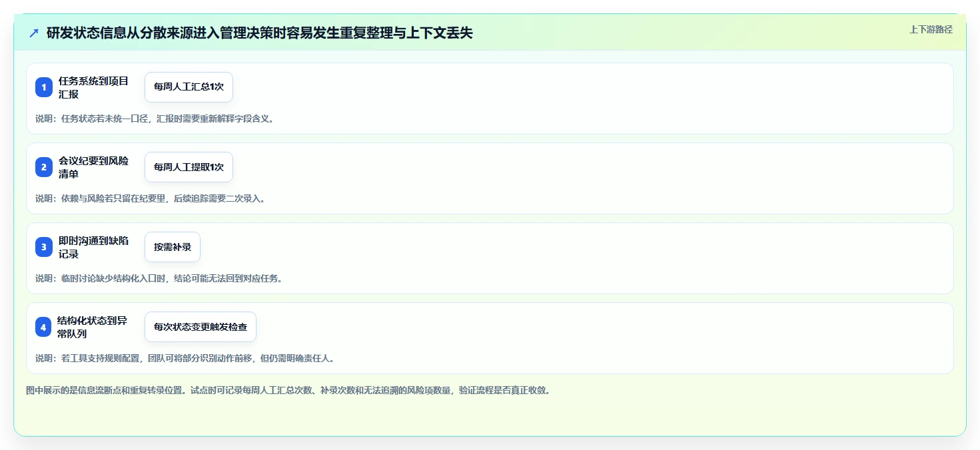Click step number 4 badge
This screenshot has height=450, width=980.
(44, 327)
